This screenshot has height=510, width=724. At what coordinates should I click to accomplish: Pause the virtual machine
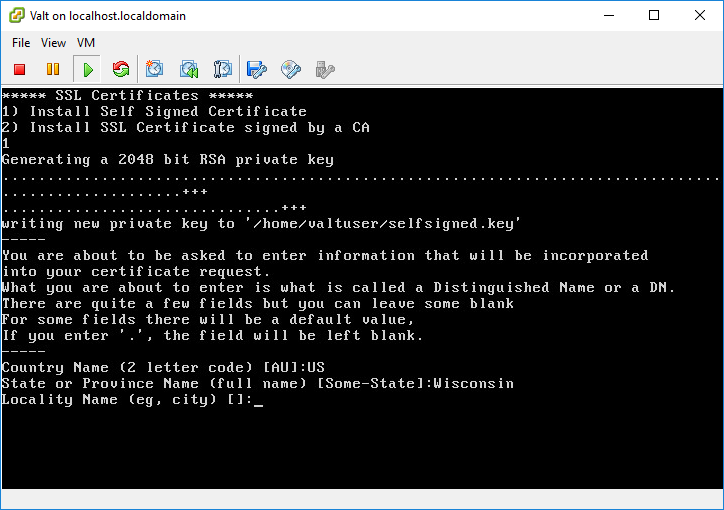pyautogui.click(x=53, y=69)
